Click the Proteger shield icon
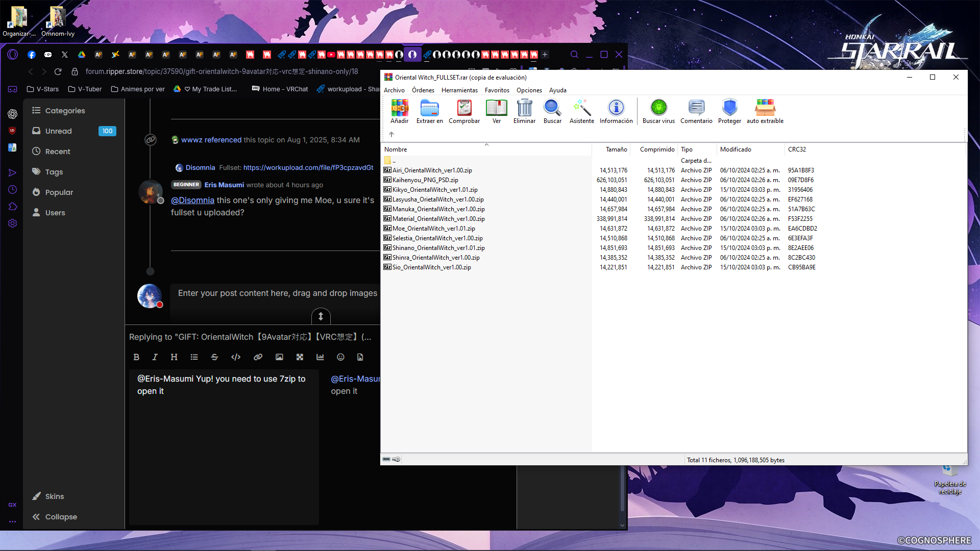Screen dimensions: 980x551 coord(729,111)
